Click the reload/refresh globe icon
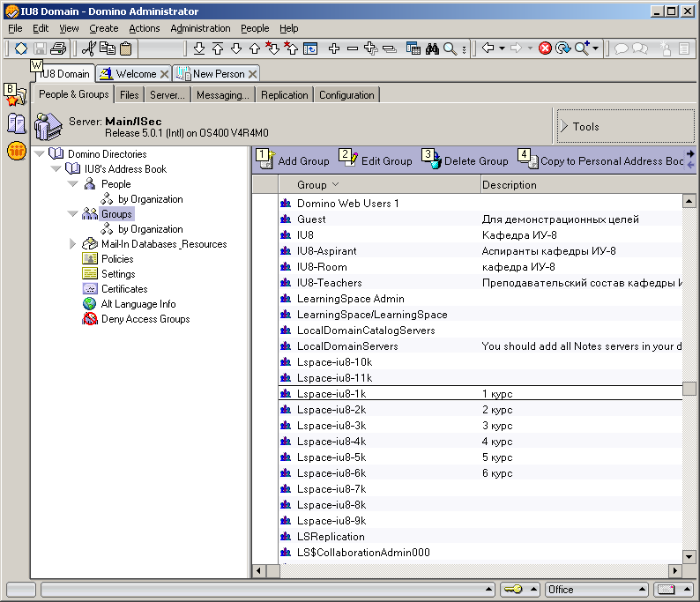This screenshot has width=700, height=602. coord(563,48)
